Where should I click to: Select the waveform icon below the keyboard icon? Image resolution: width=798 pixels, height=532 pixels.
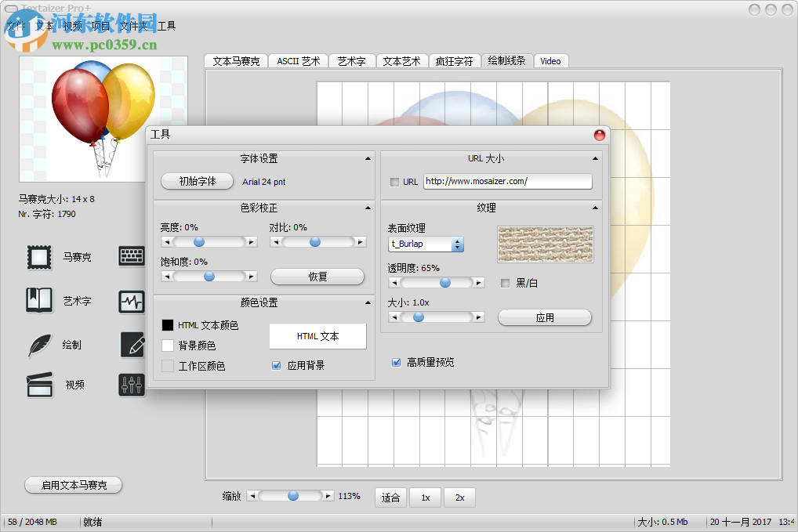coord(131,301)
